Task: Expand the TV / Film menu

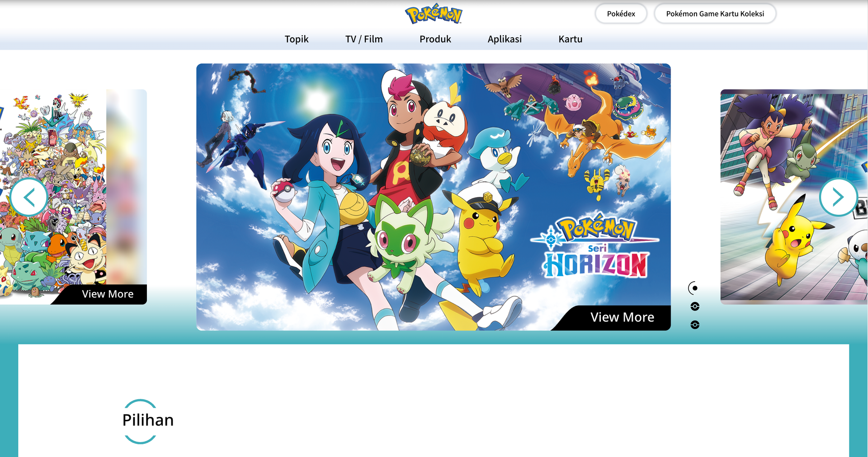Action: (x=364, y=39)
